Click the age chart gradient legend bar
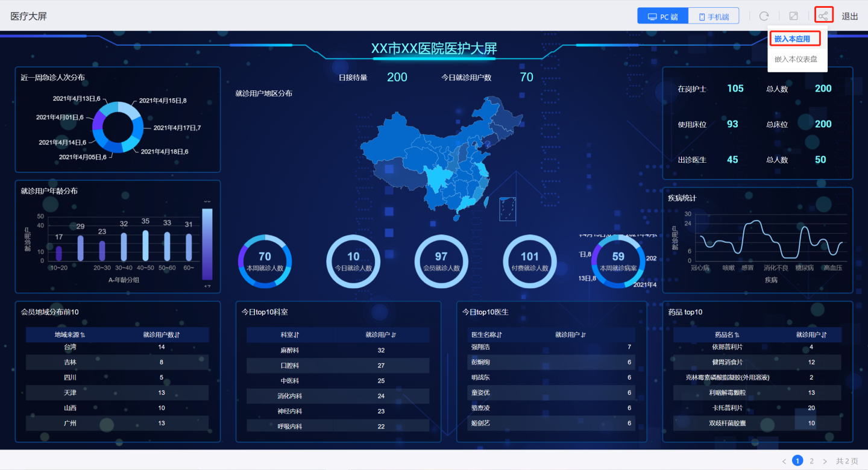This screenshot has width=868, height=470. click(207, 243)
